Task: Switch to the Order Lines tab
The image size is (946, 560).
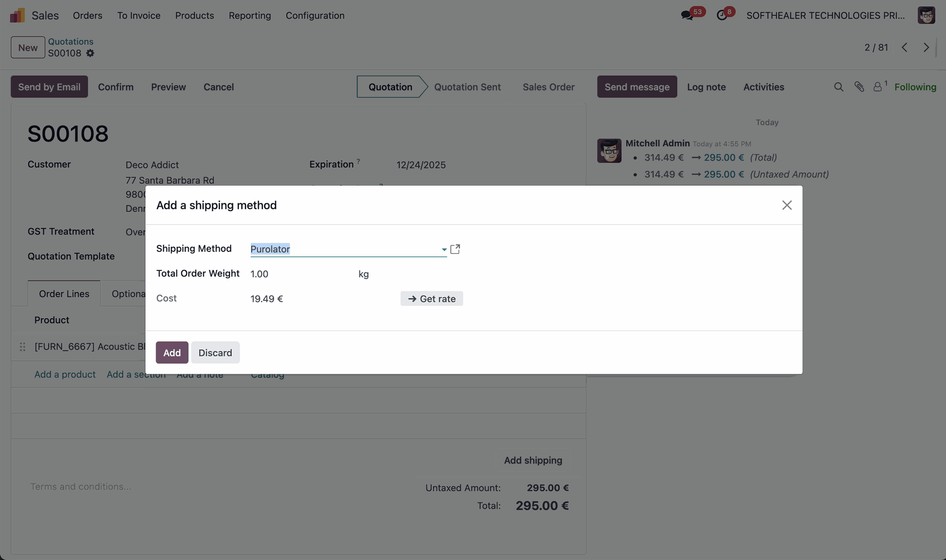Action: coord(64,294)
